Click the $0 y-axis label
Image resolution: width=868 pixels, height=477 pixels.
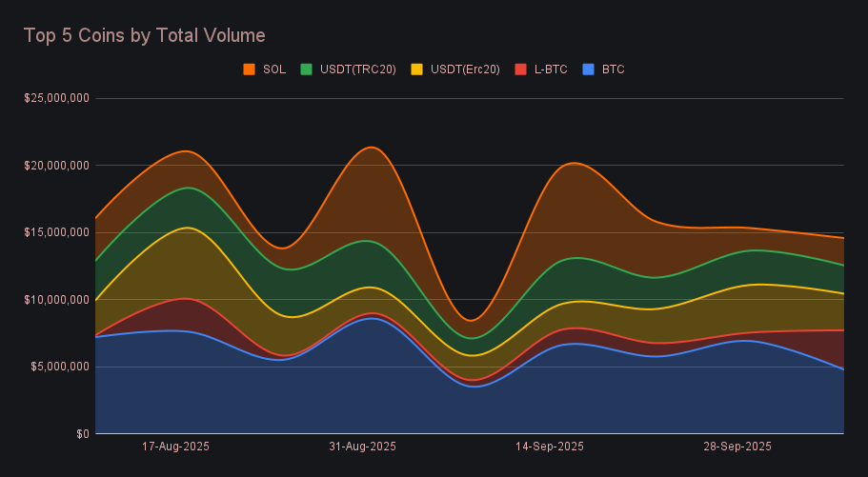[x=83, y=434]
